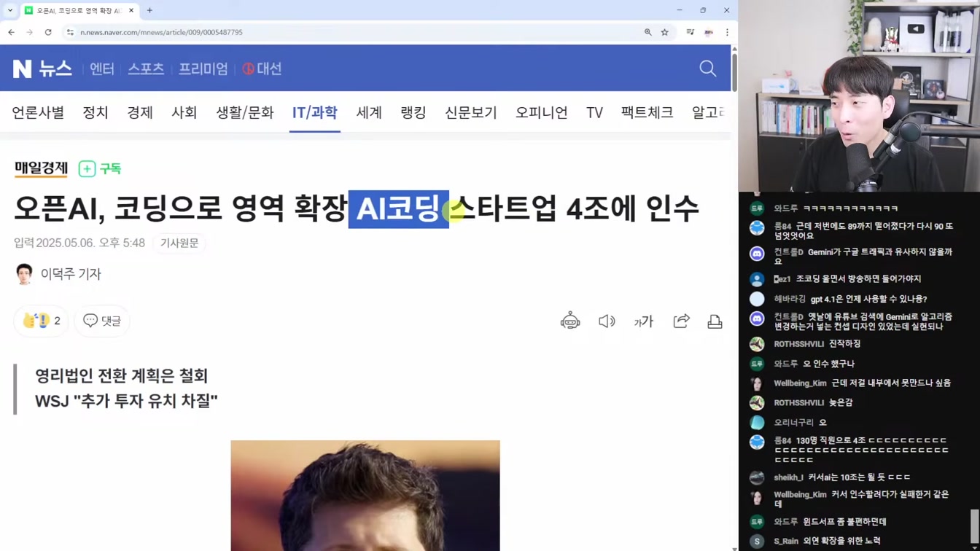Select the 세계 tab
This screenshot has width=980, height=551.
tap(369, 112)
